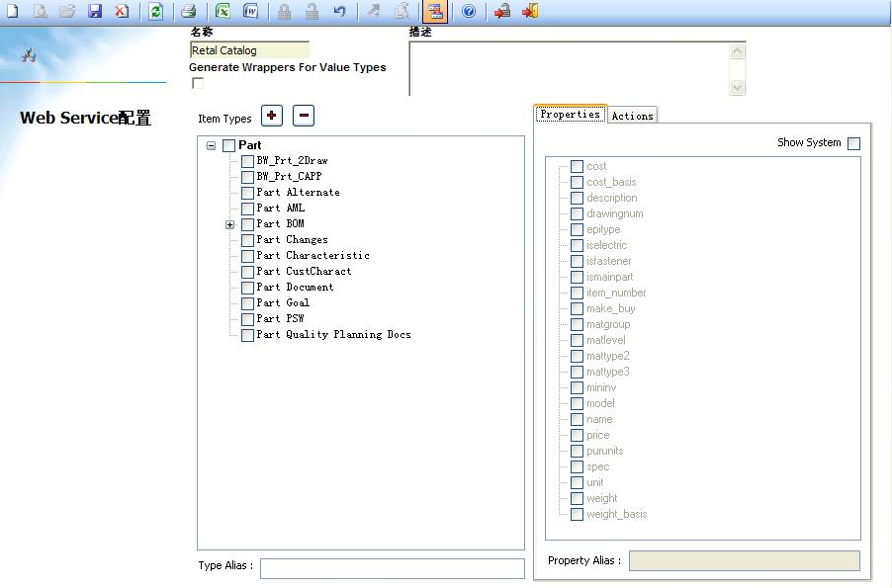Export to Word via toolbar icon
The image size is (892, 588).
click(250, 11)
